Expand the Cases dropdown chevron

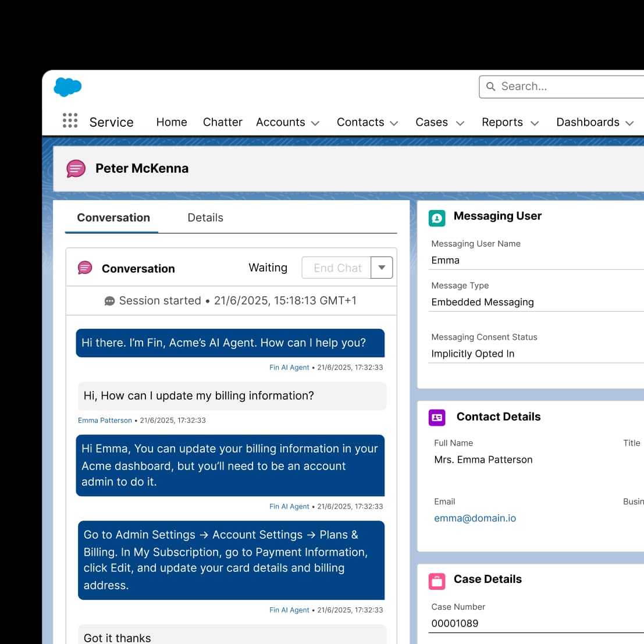pyautogui.click(x=460, y=123)
